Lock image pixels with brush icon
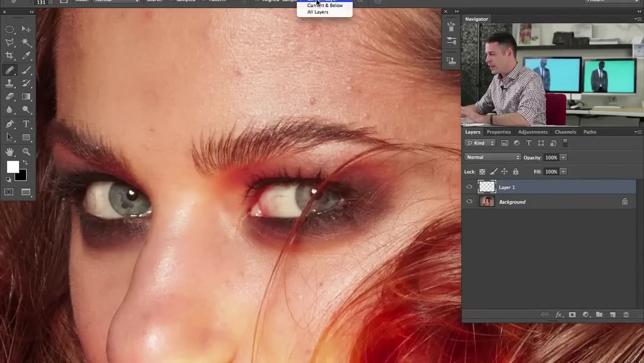Image resolution: width=644 pixels, height=363 pixels. pos(493,172)
